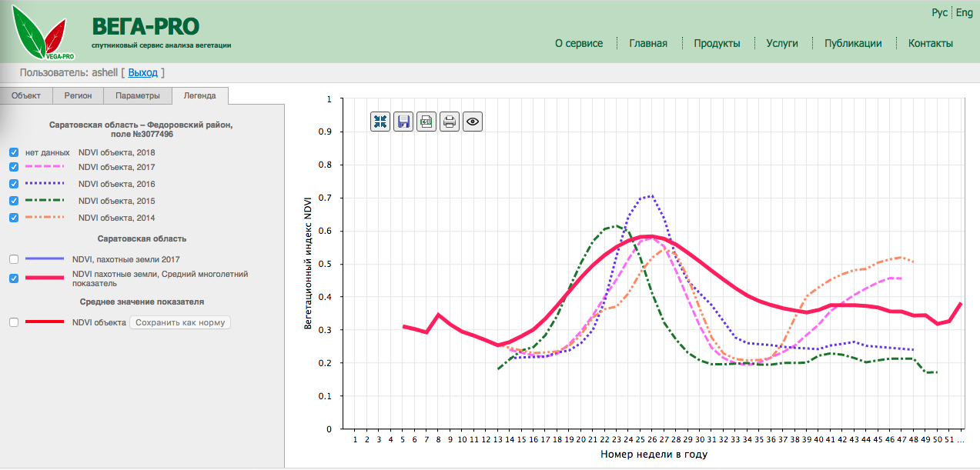Viewport: 980px width, 470px height.
Task: Click the pink dashed 2017 NDVI legend line
Action: tap(45, 167)
